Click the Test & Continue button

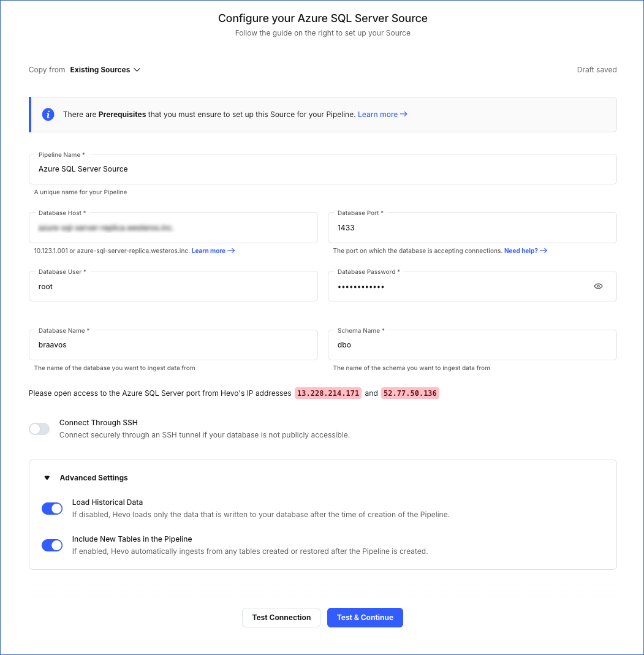[365, 617]
